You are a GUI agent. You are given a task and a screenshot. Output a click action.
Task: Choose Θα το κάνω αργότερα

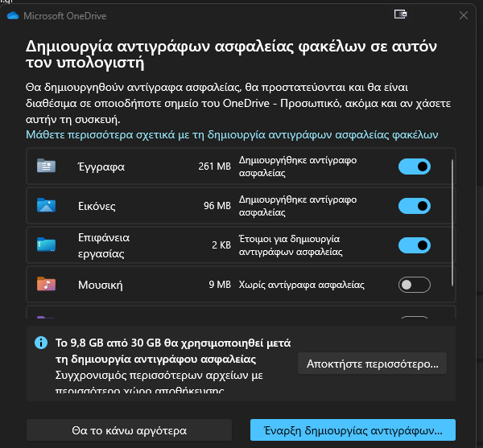(129, 430)
